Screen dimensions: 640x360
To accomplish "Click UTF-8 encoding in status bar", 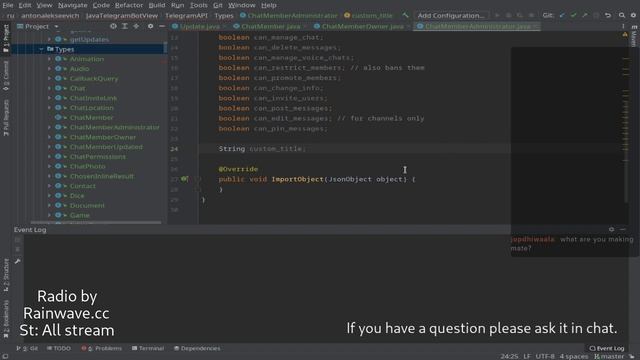I will pyautogui.click(x=544, y=356).
